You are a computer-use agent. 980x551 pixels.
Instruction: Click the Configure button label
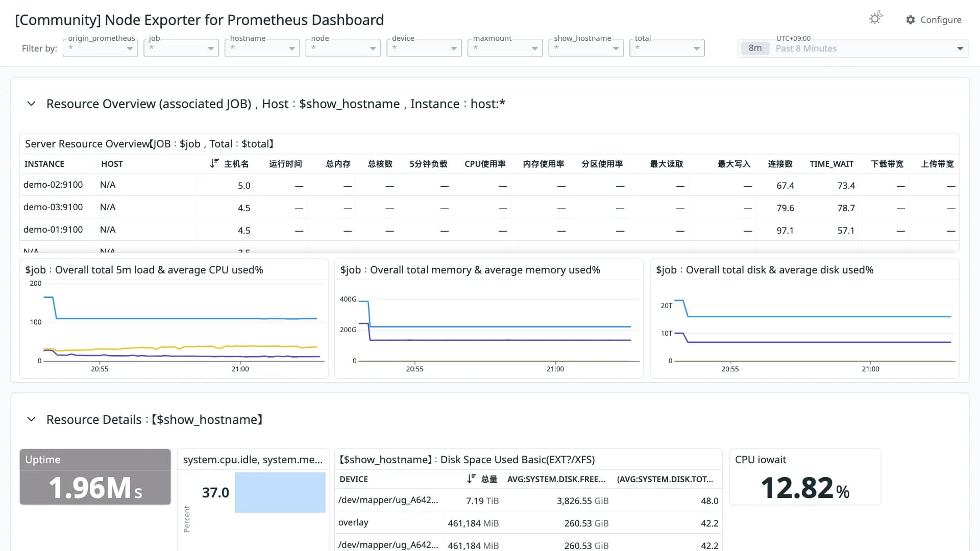click(941, 20)
